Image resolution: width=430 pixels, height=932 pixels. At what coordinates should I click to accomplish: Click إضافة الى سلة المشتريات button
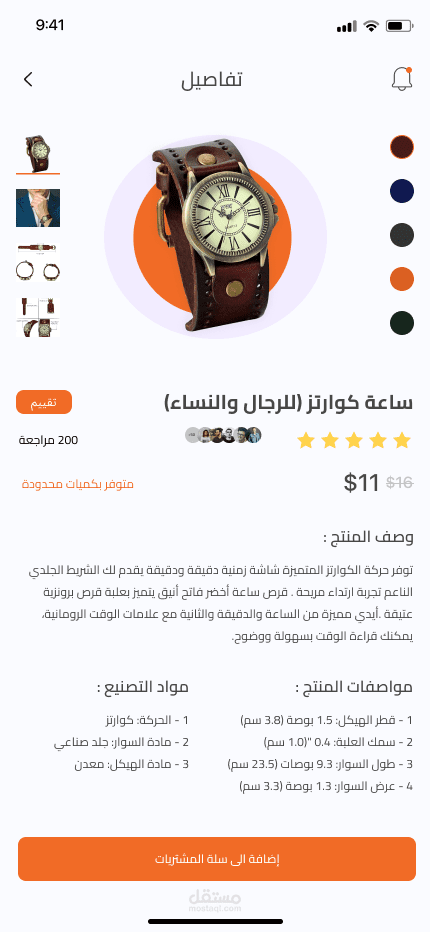217,859
